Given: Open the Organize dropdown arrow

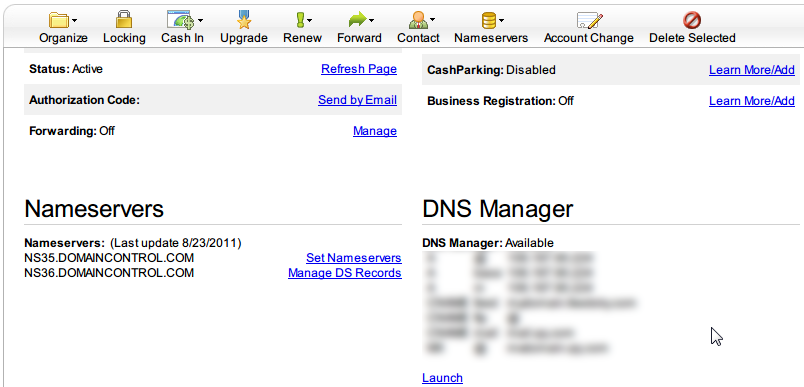Looking at the screenshot, I should pos(75,21).
